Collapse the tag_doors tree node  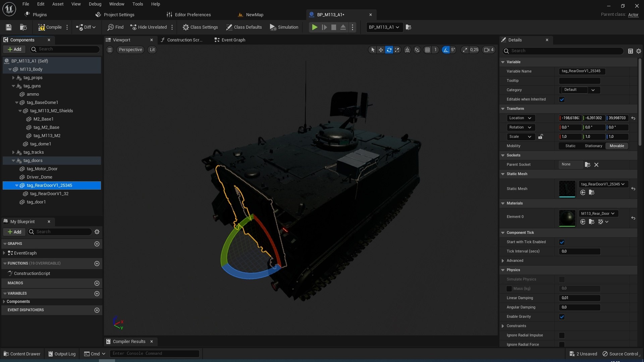pos(13,161)
